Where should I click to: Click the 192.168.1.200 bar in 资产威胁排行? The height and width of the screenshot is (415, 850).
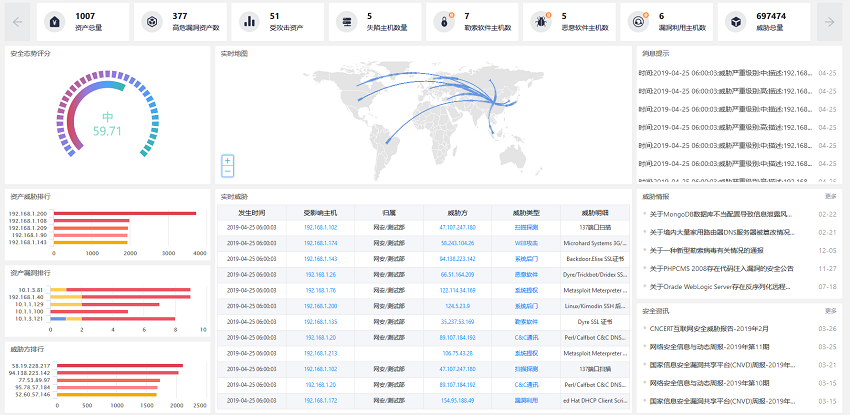click(125, 213)
